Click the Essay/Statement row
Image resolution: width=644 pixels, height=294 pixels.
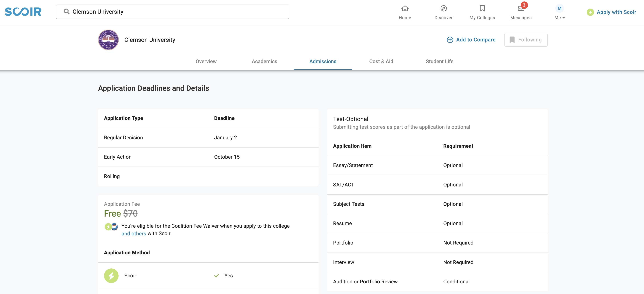tap(437, 165)
